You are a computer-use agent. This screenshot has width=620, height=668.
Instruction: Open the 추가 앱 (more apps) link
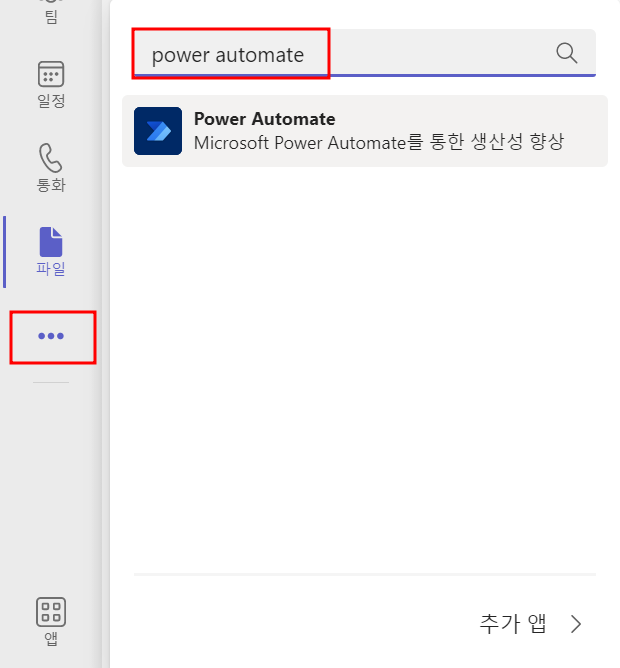(513, 624)
